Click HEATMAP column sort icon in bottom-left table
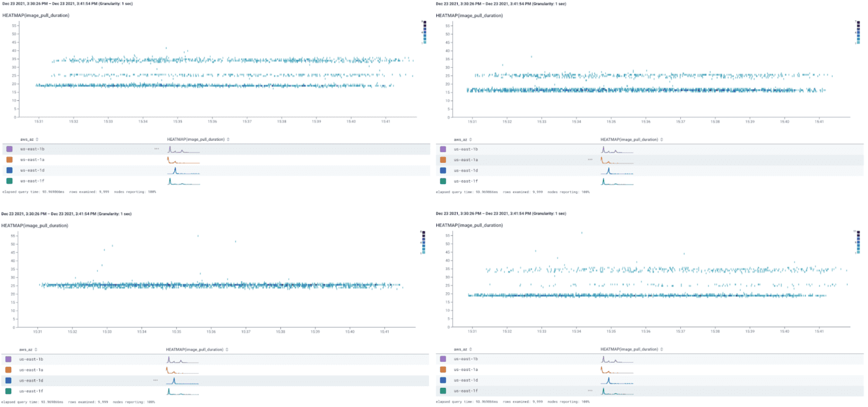This screenshot has height=407, width=868. [227, 349]
